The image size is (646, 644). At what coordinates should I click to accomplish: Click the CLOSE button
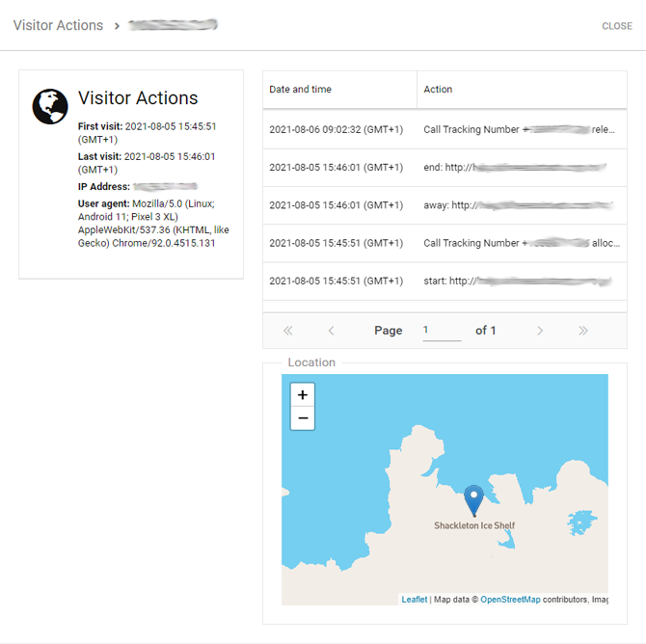tap(617, 26)
